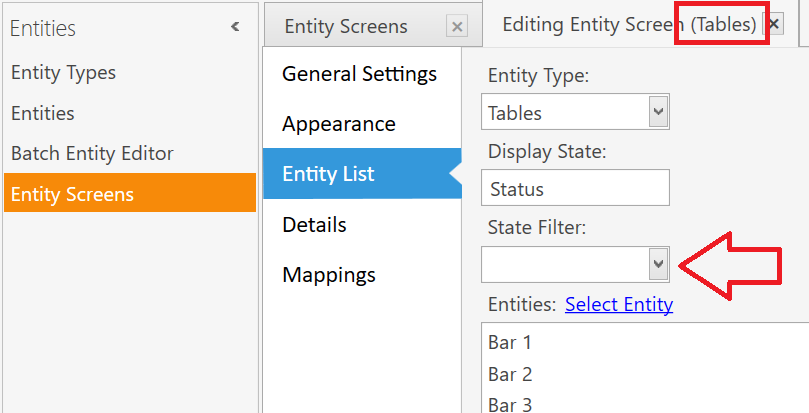
Task: Open the Entity Type dropdown arrow
Action: pos(658,112)
